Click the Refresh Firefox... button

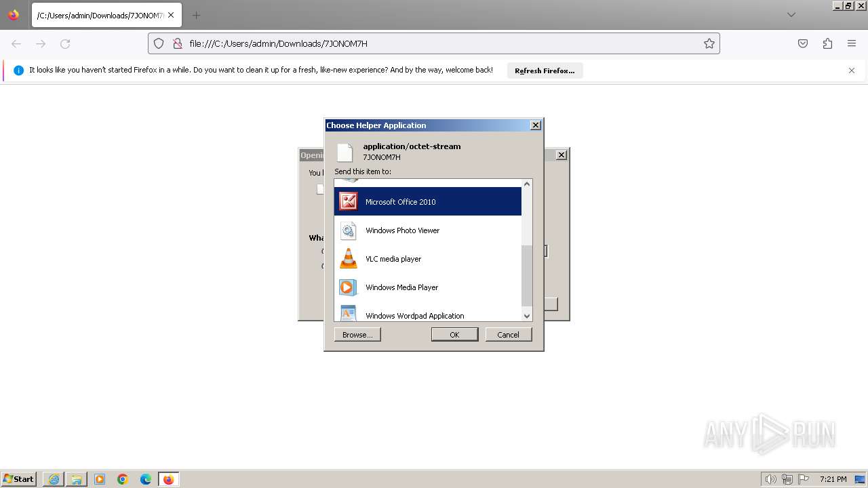pyautogui.click(x=545, y=70)
